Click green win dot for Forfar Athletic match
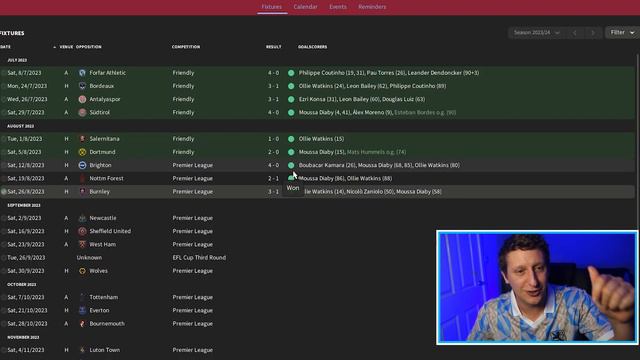640x360 pixels. click(x=291, y=73)
